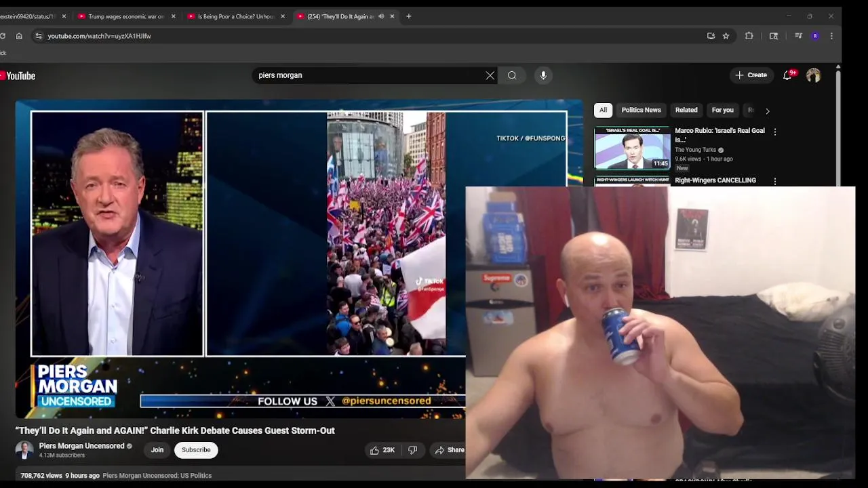This screenshot has width=868, height=488.
Task: Select the 'All' filter chip
Action: pyautogui.click(x=603, y=110)
